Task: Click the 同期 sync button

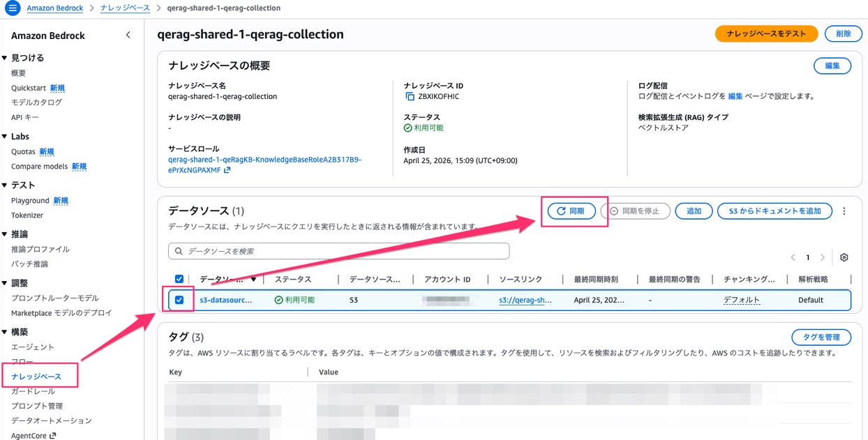Action: (x=571, y=211)
